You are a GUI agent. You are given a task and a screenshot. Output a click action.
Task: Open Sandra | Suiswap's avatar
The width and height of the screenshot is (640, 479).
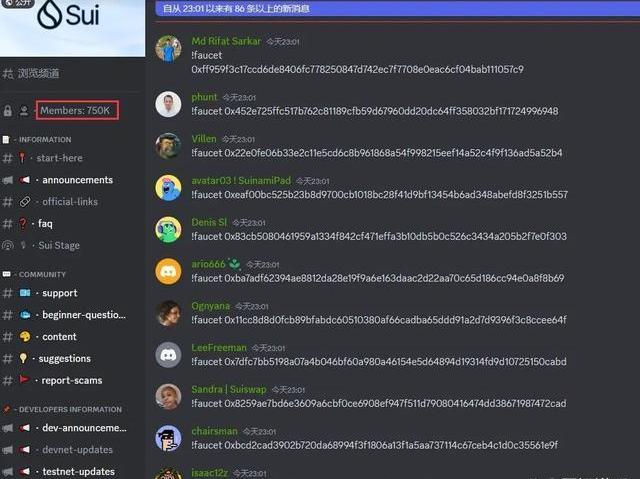click(168, 397)
